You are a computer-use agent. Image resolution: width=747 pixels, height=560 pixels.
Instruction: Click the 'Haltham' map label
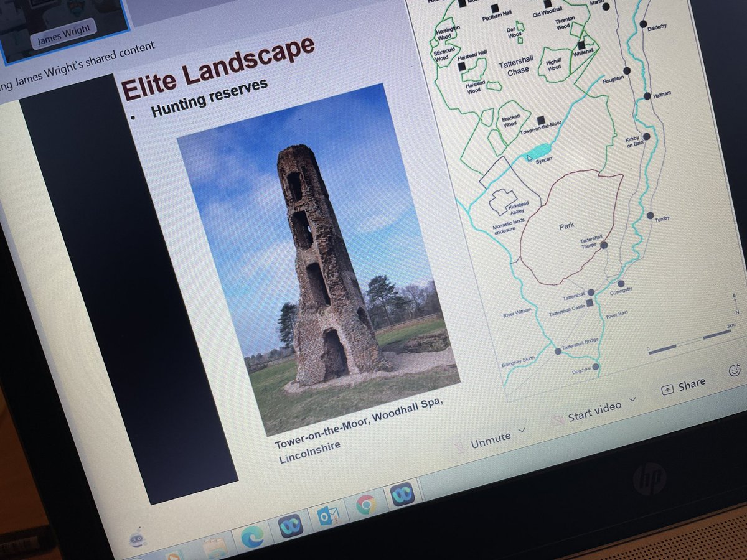tap(662, 96)
